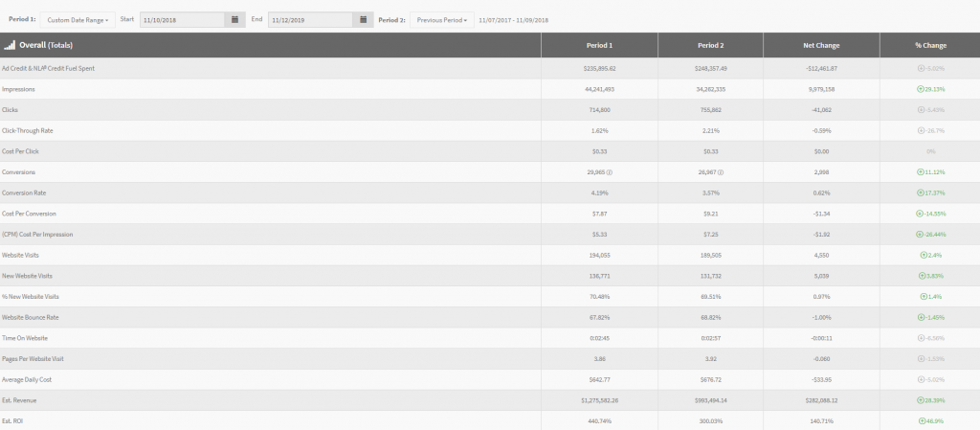Click the Net Change value $282,088.12
This screenshot has width=980, height=430.
coord(821,400)
